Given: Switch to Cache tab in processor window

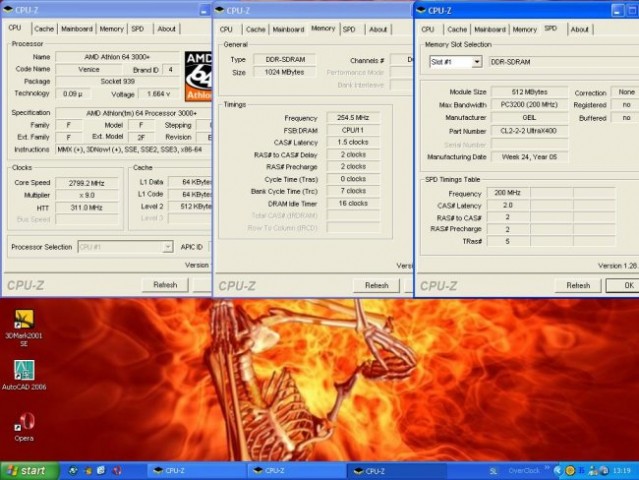Looking at the screenshot, I should 44,29.
